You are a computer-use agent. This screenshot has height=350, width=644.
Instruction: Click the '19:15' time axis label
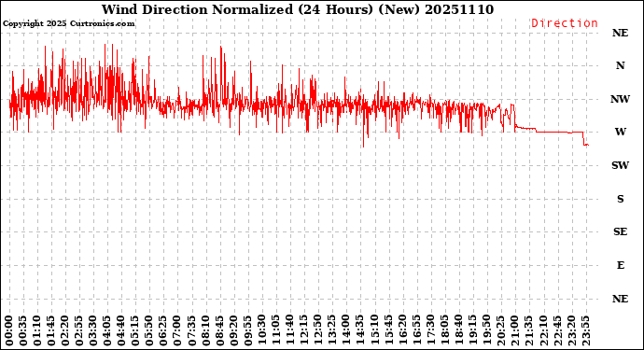pyautogui.click(x=472, y=330)
